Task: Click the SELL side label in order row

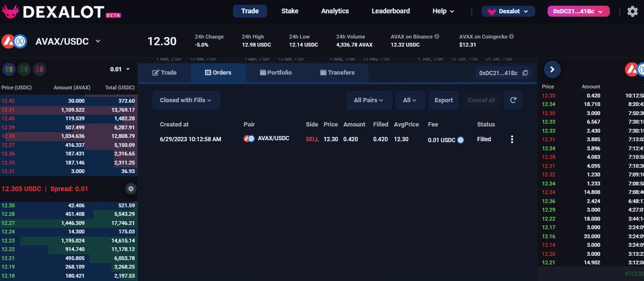Action: click(312, 139)
